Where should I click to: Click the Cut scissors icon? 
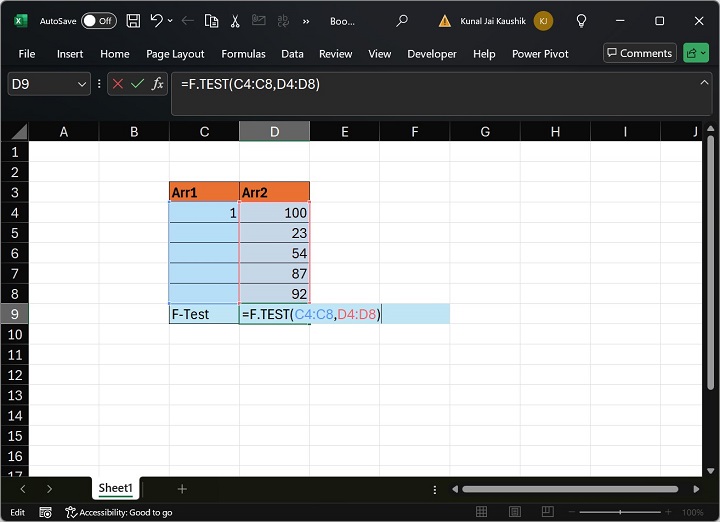click(x=235, y=21)
